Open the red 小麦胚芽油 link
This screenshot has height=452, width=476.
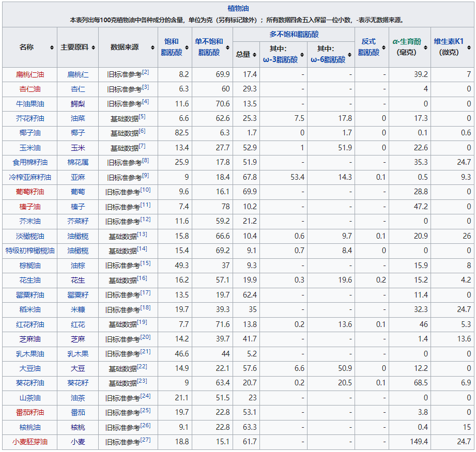[30, 442]
